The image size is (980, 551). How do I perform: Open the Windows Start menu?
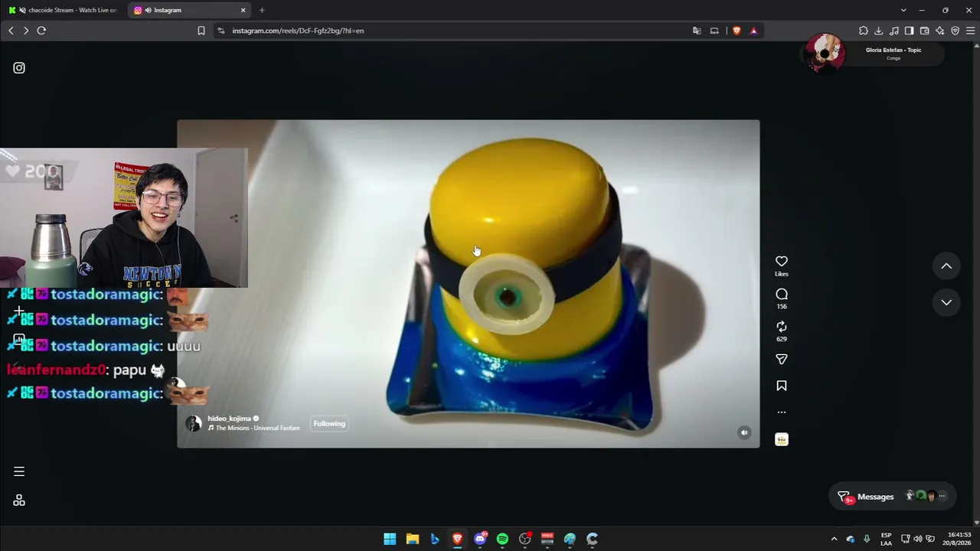(x=390, y=539)
